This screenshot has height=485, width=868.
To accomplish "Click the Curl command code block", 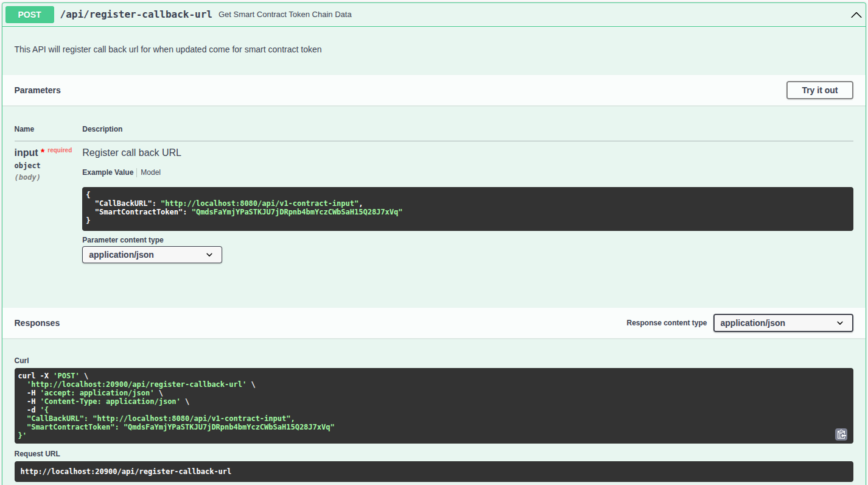I will 433,406.
